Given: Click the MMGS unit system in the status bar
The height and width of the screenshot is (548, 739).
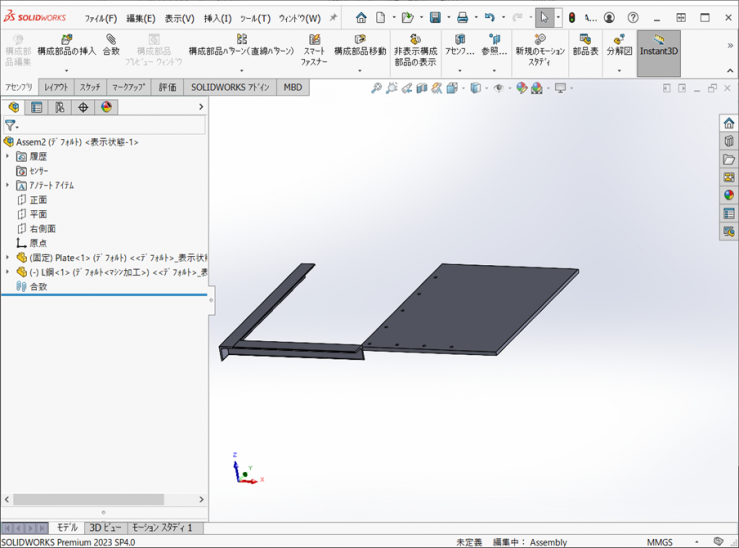Looking at the screenshot, I should (660, 542).
